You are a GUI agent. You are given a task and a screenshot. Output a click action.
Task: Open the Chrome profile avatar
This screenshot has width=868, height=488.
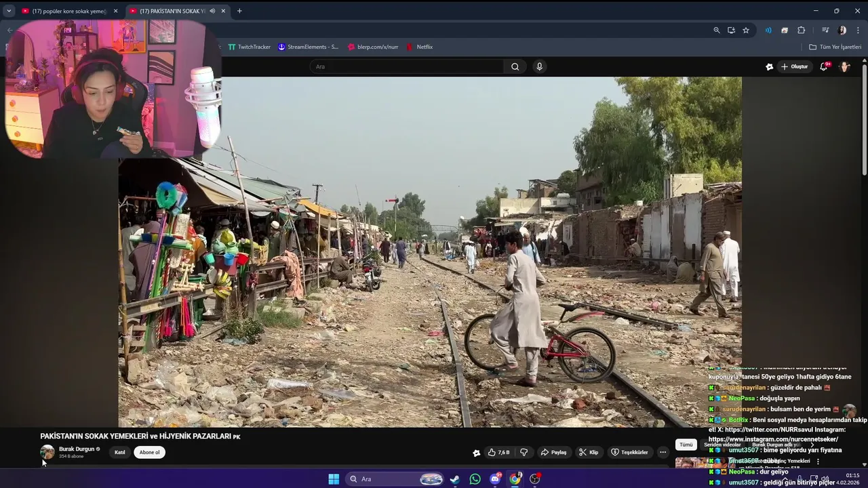(x=842, y=30)
